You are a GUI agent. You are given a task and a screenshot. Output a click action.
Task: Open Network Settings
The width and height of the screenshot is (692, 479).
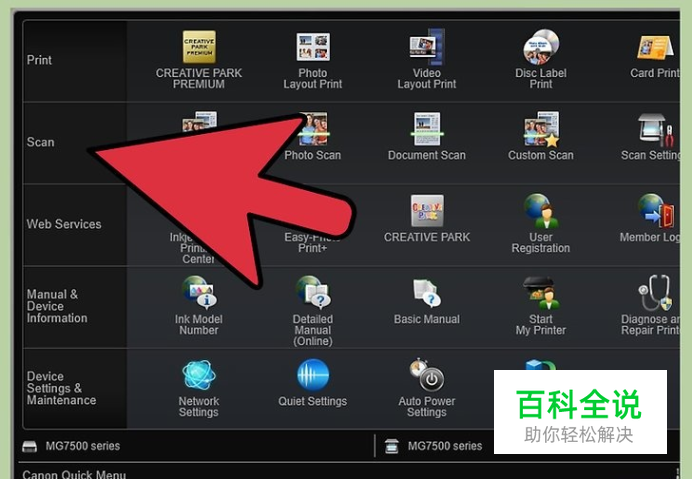pos(199,375)
